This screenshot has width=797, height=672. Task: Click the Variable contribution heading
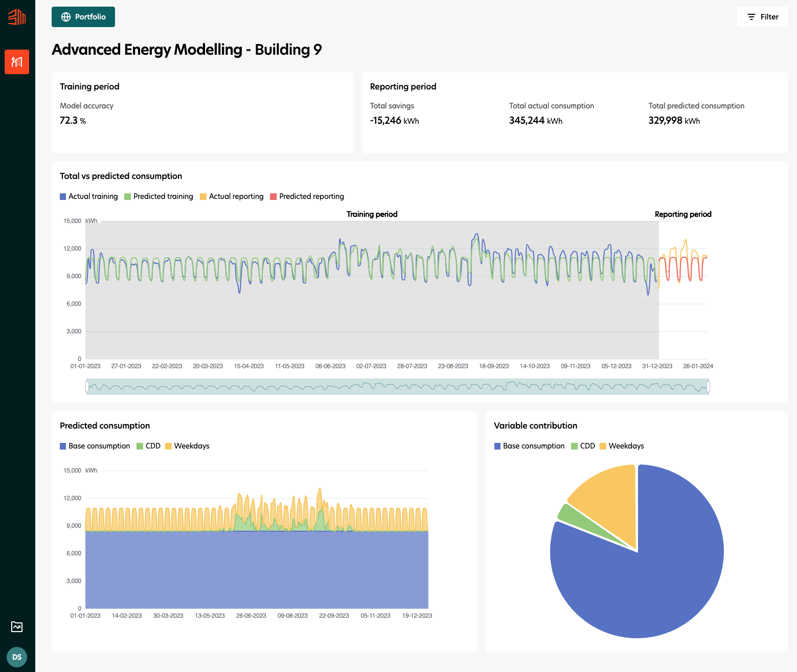536,425
